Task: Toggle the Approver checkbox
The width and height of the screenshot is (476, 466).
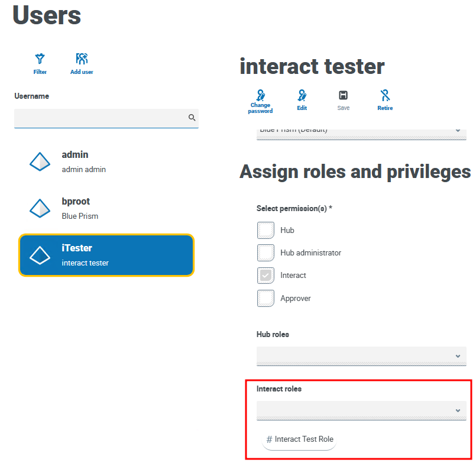Action: click(x=265, y=298)
